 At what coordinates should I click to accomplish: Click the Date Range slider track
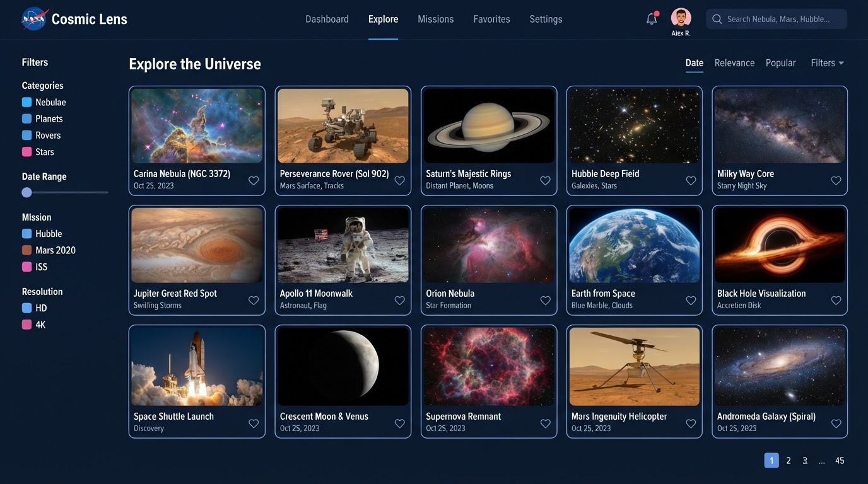(65, 192)
